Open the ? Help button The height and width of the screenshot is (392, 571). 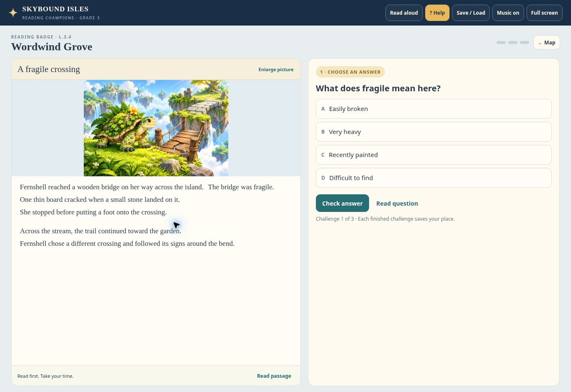coord(437,13)
